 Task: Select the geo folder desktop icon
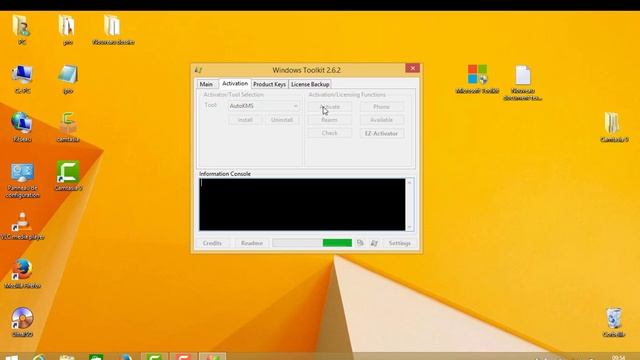point(68,30)
